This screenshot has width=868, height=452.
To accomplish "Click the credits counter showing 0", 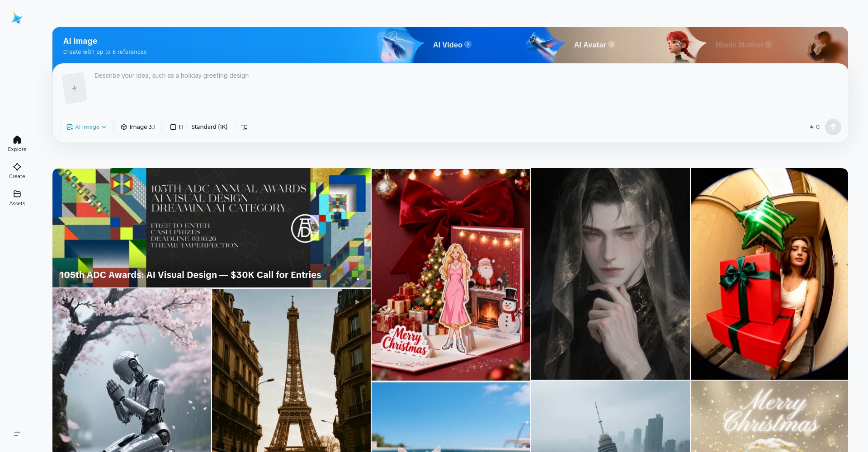I will point(814,127).
